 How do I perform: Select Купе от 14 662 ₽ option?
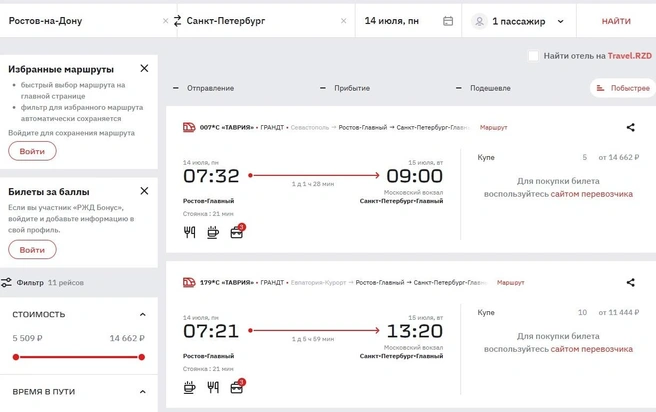(x=558, y=158)
